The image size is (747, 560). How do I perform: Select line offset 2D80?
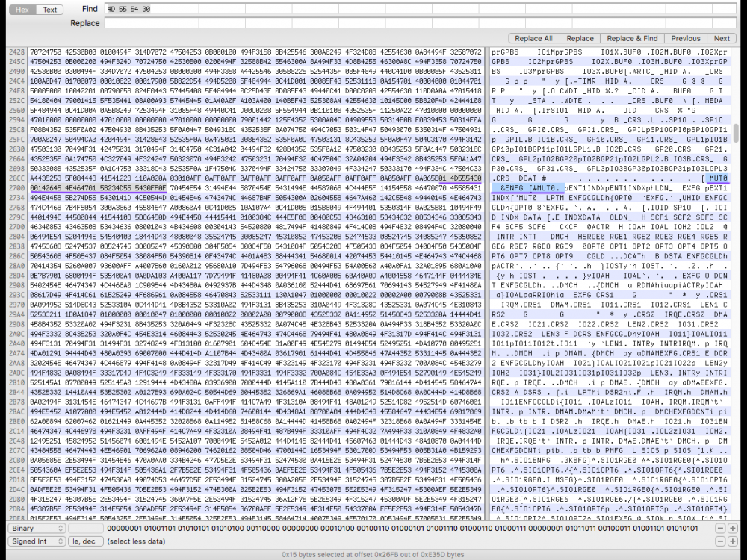[16, 499]
